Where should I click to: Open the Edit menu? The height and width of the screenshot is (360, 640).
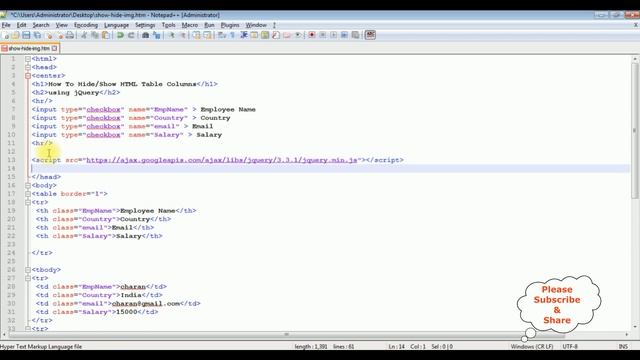coord(22,25)
